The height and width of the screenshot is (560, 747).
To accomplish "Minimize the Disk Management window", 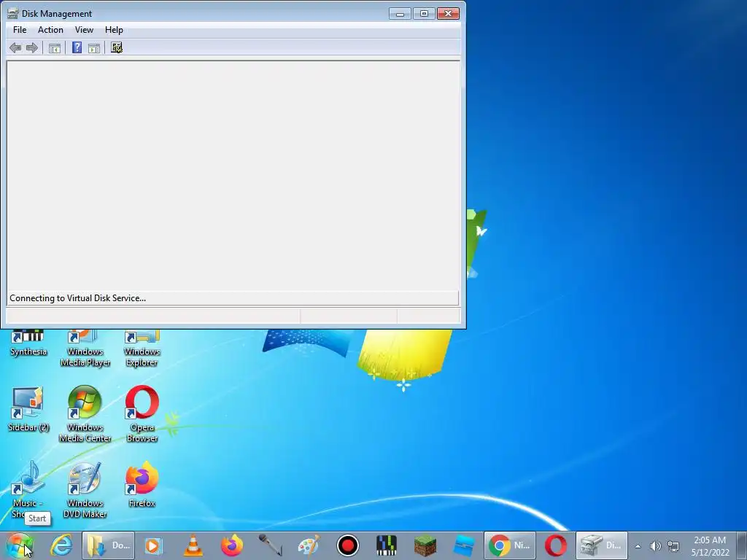I will 400,14.
